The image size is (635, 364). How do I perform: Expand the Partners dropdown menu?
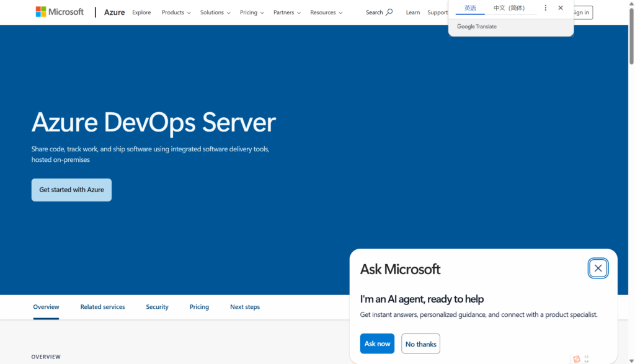[287, 12]
